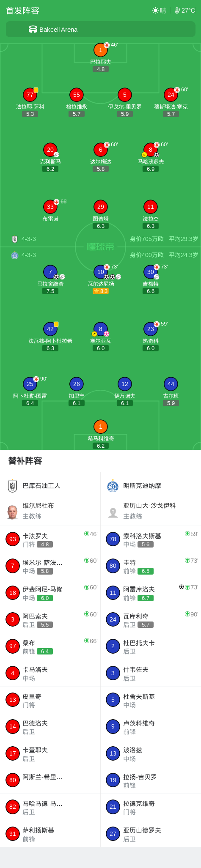Select substitute 瓦库利奇 number 24
201x868 pixels.
point(113,619)
